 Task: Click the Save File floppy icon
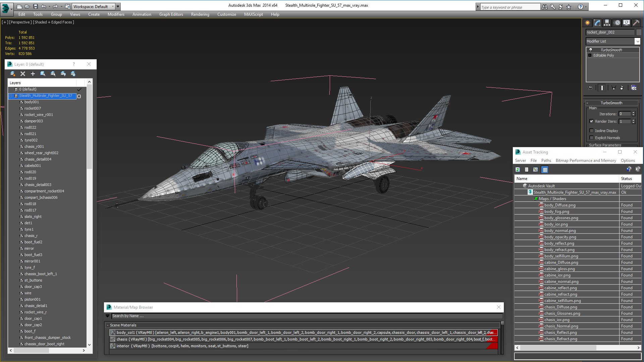pos(35,6)
